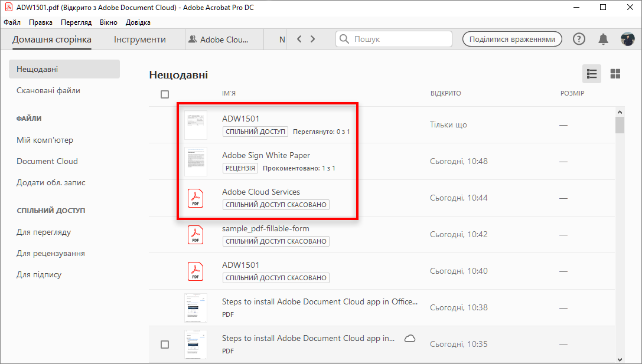The width and height of the screenshot is (642, 364).
Task: Open the Файл menu
Action: click(x=12, y=22)
